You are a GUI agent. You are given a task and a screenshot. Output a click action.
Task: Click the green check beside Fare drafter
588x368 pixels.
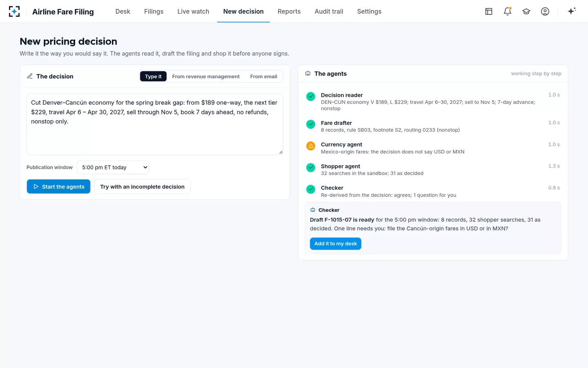[x=311, y=124]
